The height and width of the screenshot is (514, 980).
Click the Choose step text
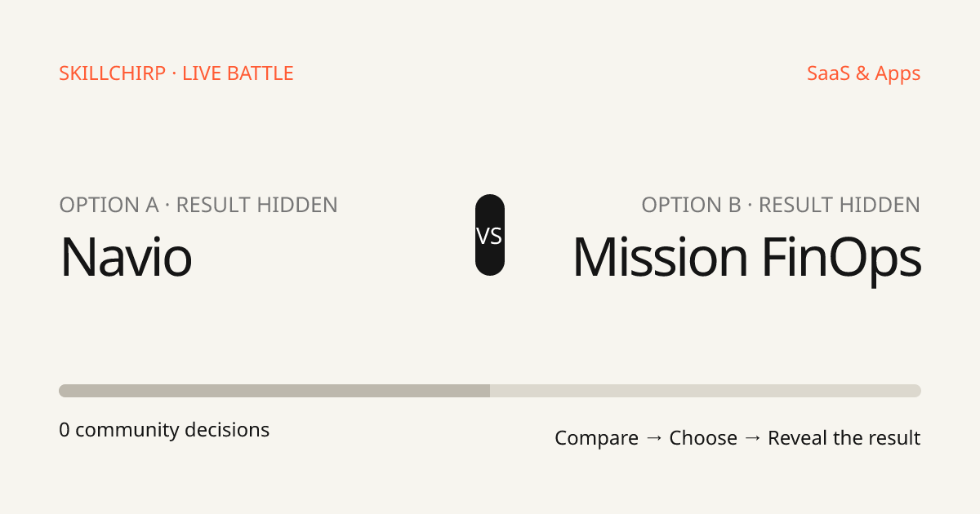point(703,438)
